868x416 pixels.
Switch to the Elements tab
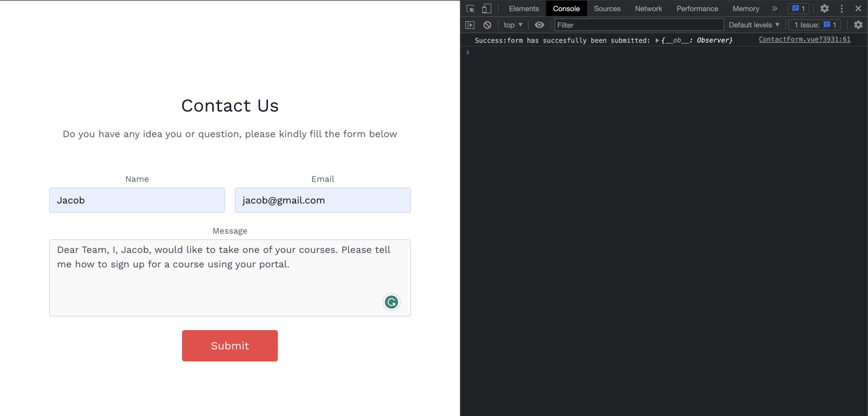(x=524, y=8)
